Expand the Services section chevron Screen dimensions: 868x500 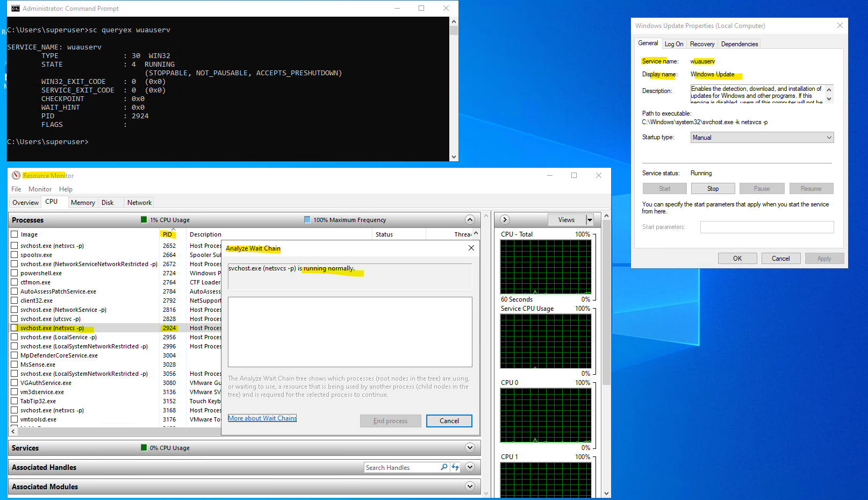[470, 448]
